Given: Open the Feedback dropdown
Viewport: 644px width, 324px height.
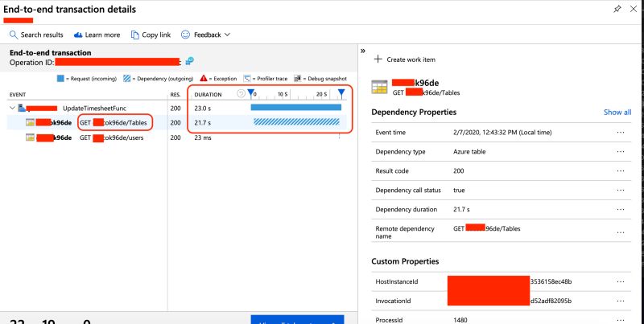Looking at the screenshot, I should click(205, 35).
